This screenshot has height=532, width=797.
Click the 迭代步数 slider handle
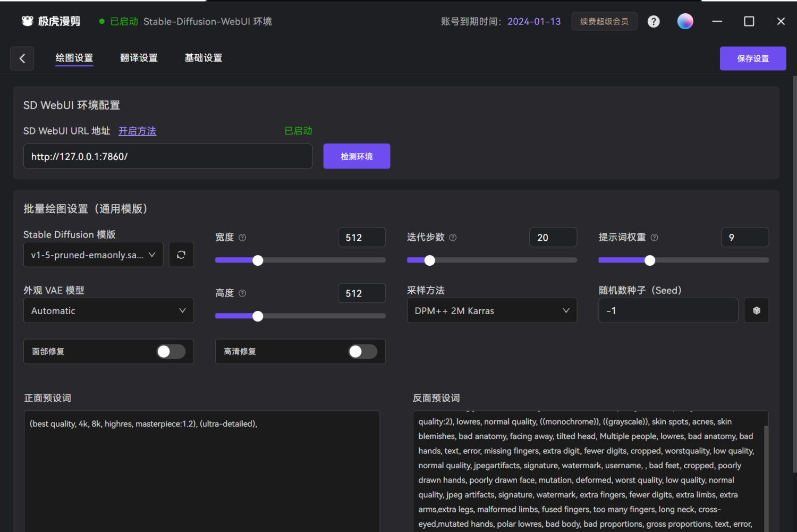(430, 260)
